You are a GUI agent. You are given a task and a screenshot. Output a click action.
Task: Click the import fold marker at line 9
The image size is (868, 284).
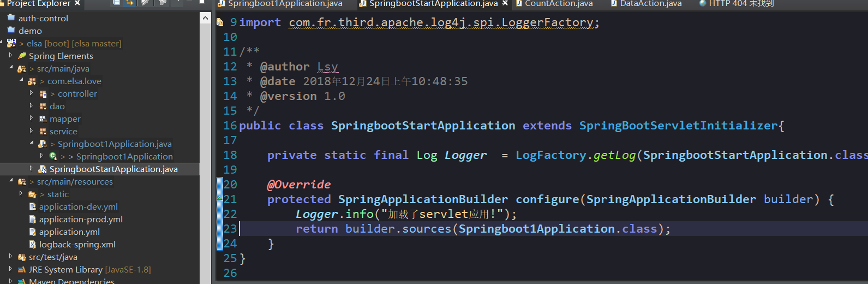click(219, 22)
